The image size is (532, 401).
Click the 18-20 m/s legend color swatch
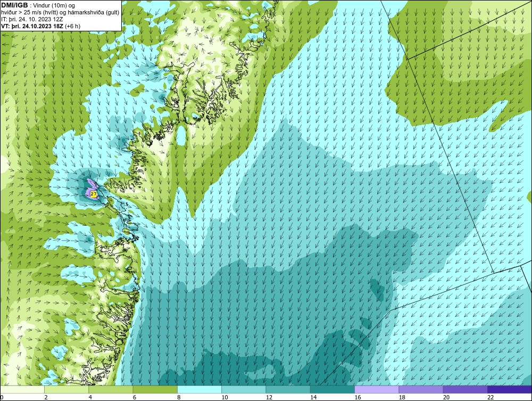[x=421, y=389]
